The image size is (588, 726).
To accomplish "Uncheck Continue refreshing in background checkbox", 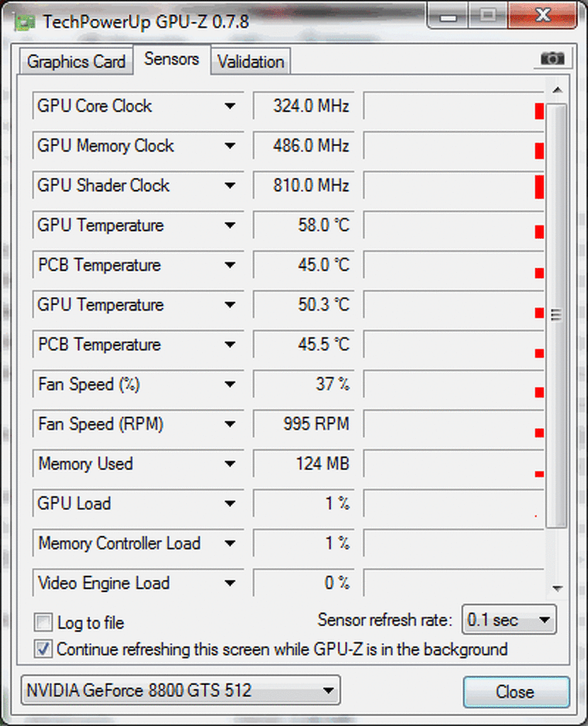I will [x=43, y=649].
